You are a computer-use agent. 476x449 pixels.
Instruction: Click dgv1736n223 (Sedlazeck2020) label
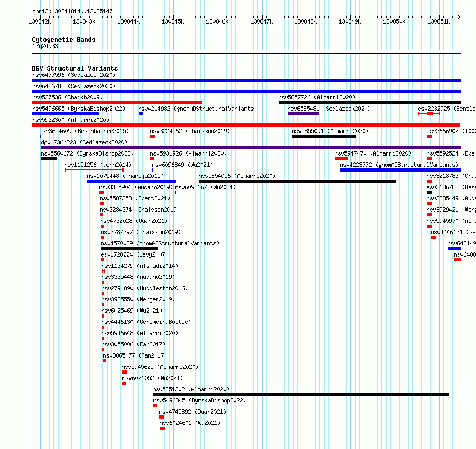84,142
